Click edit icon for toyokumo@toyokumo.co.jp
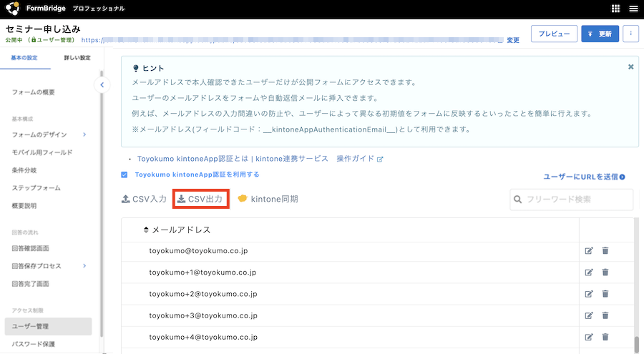 [589, 251]
